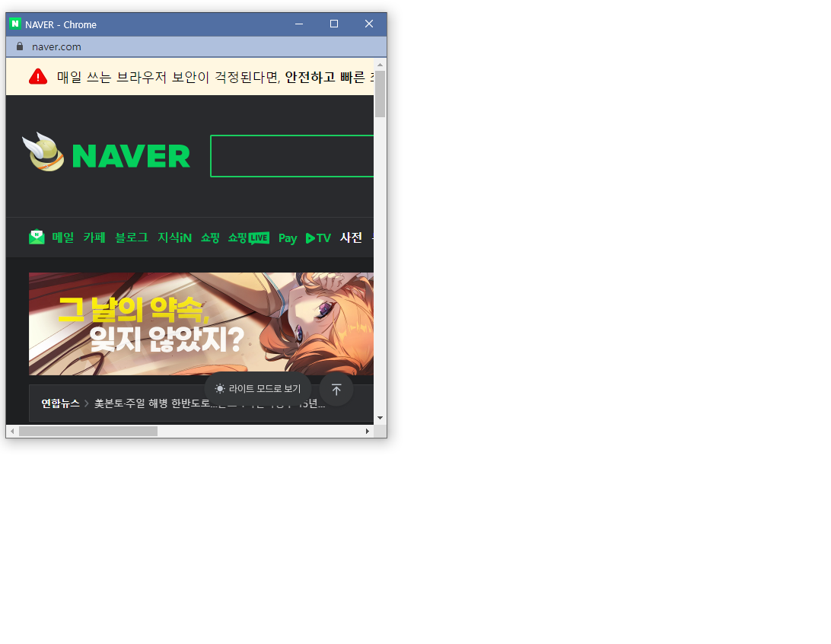Viewport: 831px width, 644px height.
Task: Open the mail envelope icon
Action: pos(37,237)
